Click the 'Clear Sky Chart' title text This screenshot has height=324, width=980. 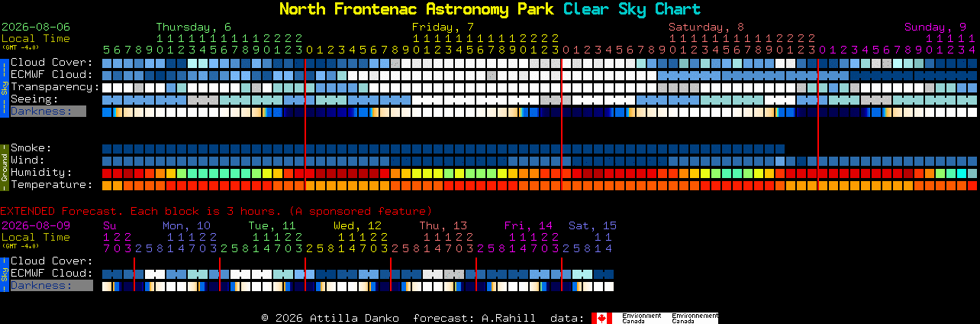(631, 9)
